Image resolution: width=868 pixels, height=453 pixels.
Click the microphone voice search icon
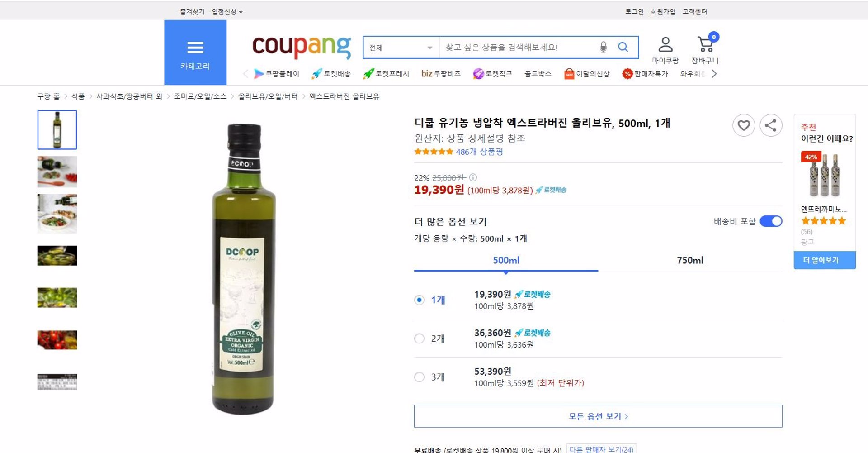[x=603, y=47]
